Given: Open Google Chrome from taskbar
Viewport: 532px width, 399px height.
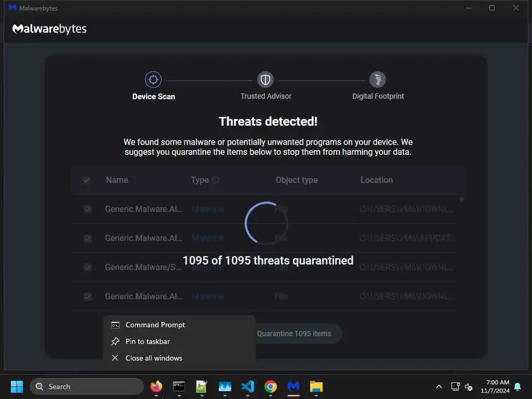Looking at the screenshot, I should coord(270,387).
